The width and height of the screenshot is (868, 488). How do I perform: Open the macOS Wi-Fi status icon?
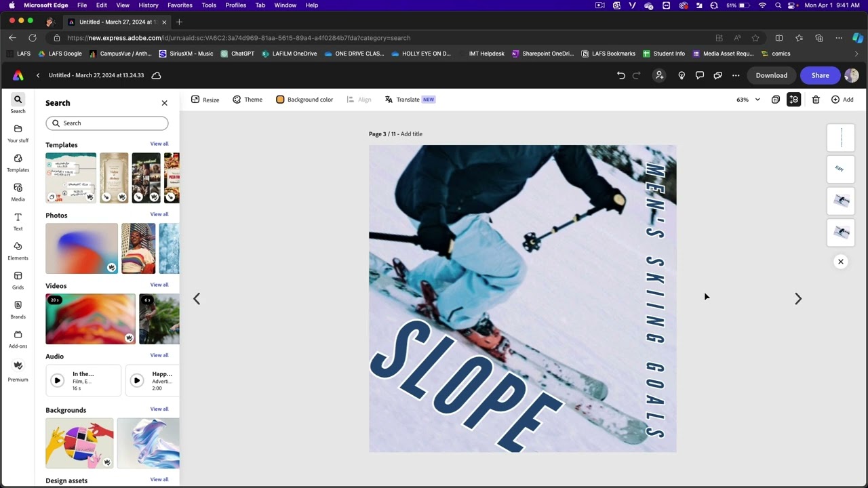click(762, 5)
